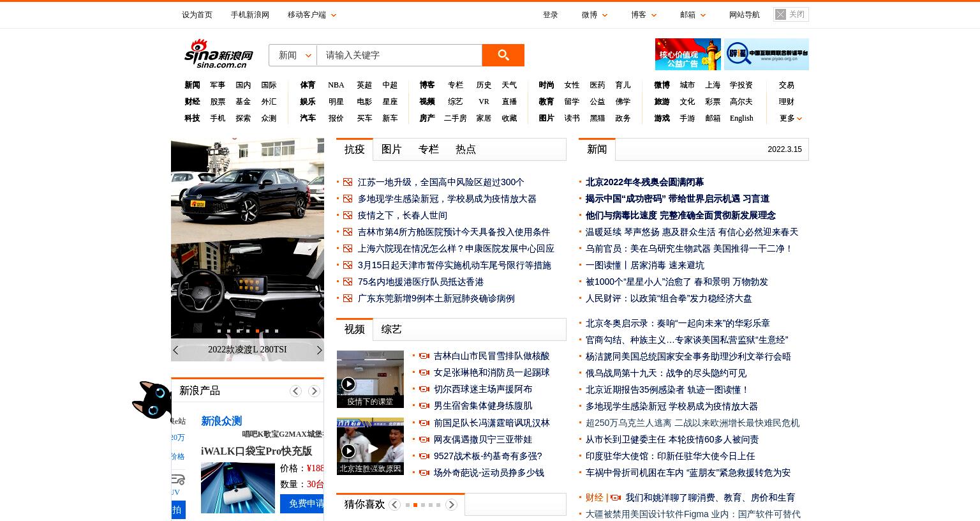Switch to the 专栏 tab
The image size is (980, 521).
click(429, 149)
